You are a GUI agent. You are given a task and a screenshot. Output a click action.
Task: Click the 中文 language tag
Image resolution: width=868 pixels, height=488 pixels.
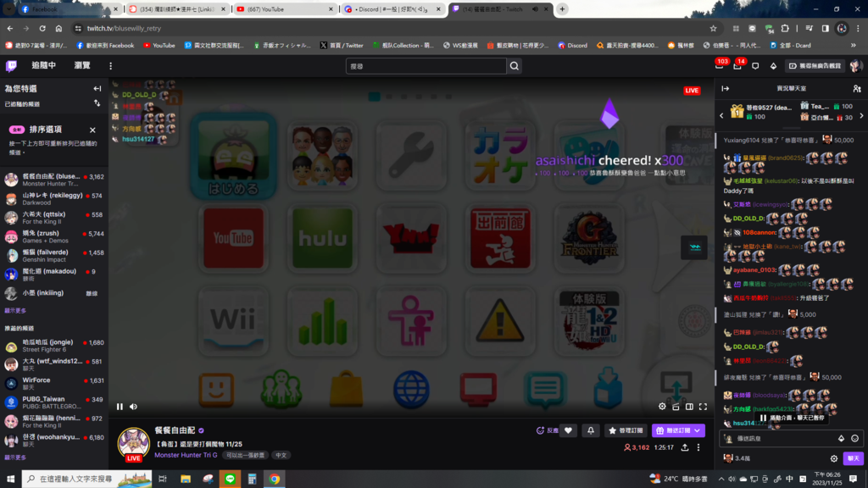pos(281,455)
